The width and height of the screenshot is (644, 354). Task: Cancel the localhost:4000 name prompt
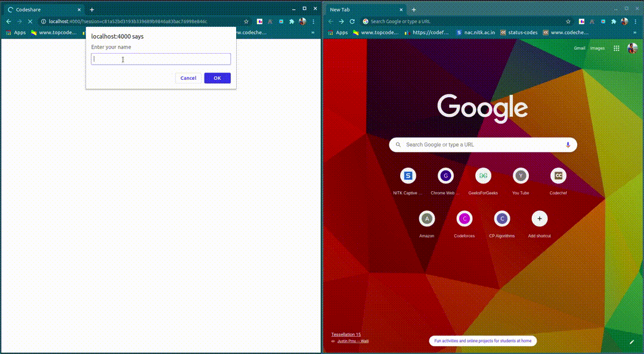pyautogui.click(x=188, y=78)
